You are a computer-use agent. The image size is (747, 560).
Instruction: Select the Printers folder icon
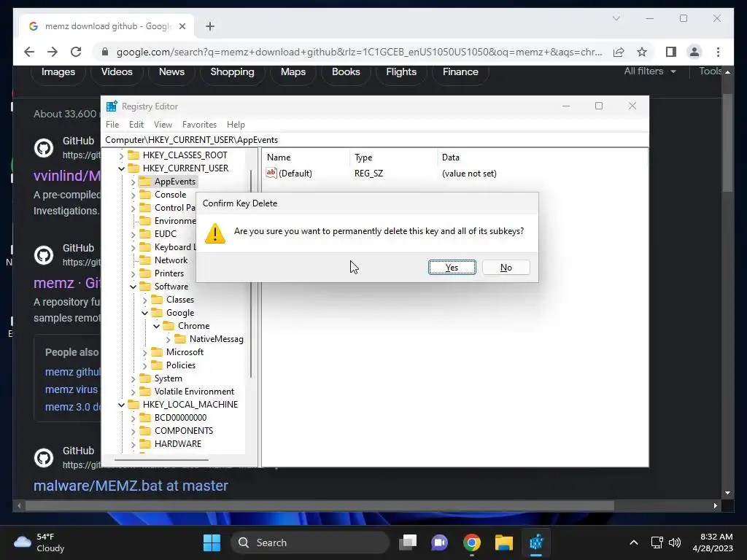point(145,273)
